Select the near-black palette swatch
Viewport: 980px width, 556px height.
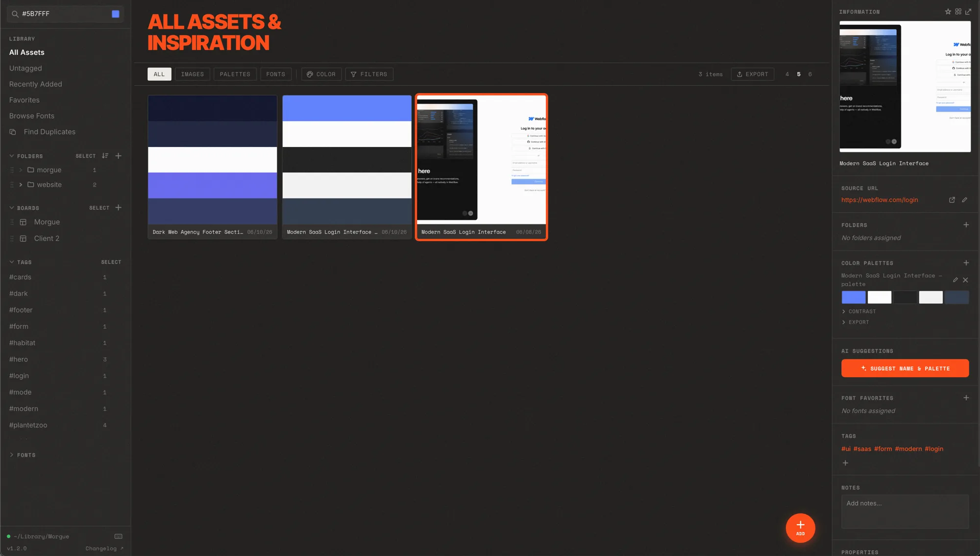pyautogui.click(x=905, y=297)
